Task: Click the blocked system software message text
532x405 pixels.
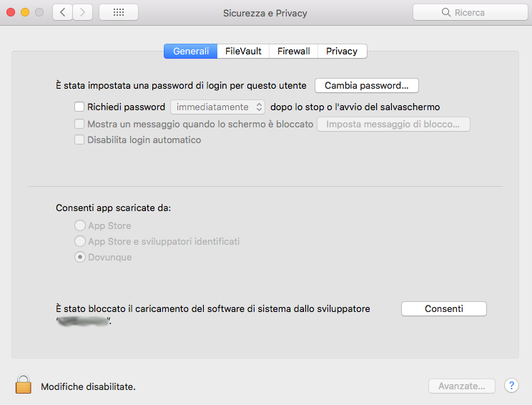Action: 213,314
